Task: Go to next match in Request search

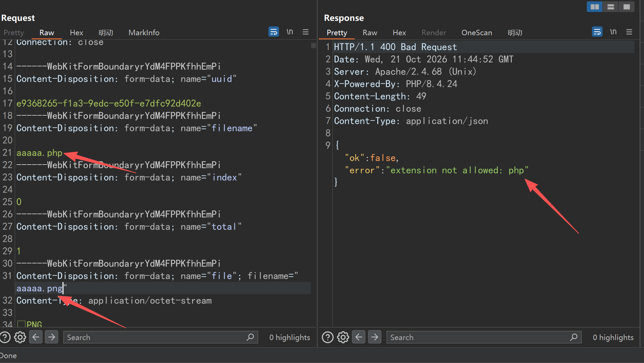Action: pyautogui.click(x=52, y=337)
